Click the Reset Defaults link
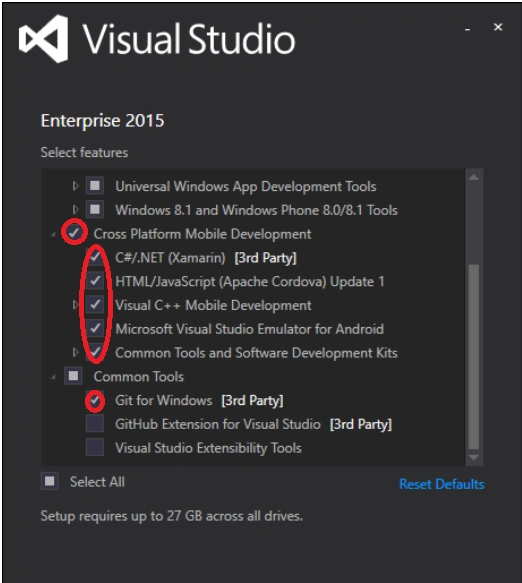The width and height of the screenshot is (522, 583). [441, 484]
